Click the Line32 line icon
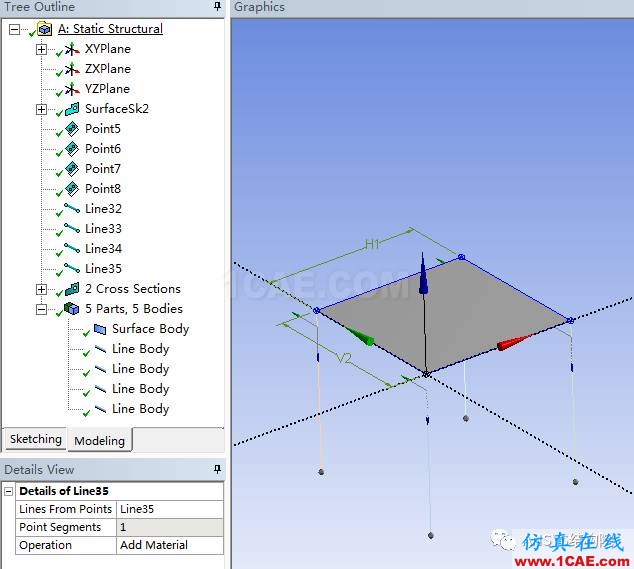 coord(71,209)
